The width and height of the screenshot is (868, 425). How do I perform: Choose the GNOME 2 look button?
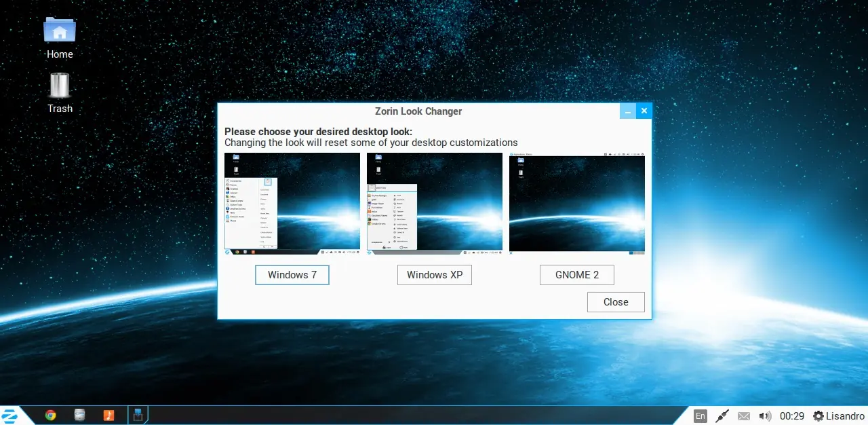[x=577, y=275]
